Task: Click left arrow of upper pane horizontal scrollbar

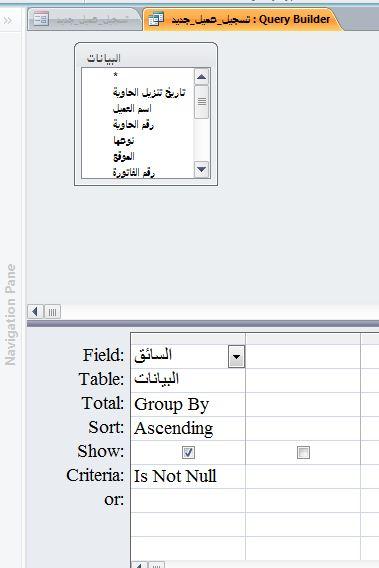Action: pos(35,312)
